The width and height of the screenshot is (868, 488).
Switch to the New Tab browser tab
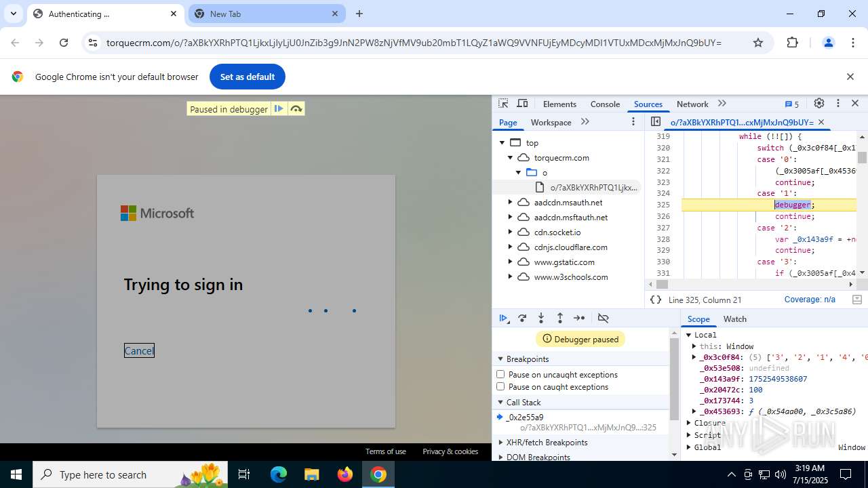tap(267, 14)
